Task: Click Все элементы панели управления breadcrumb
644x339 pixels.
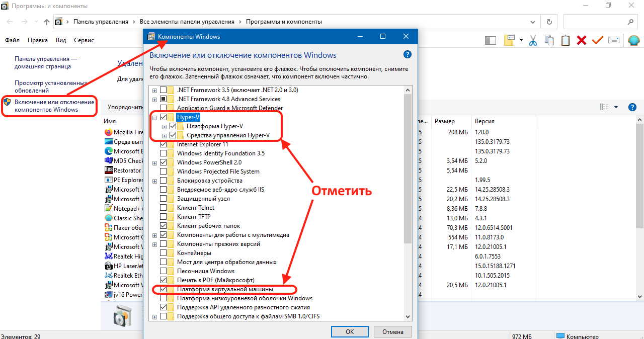Action: (187, 22)
